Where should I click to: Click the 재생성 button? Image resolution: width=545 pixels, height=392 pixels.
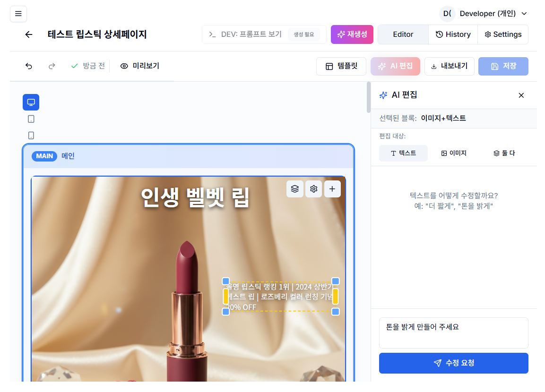pyautogui.click(x=352, y=34)
